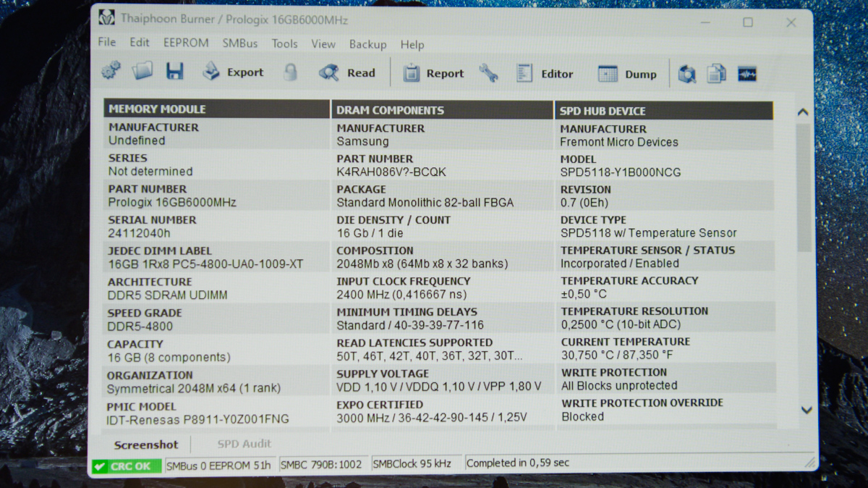Click the magnifier over chip toolbar icon

point(686,74)
